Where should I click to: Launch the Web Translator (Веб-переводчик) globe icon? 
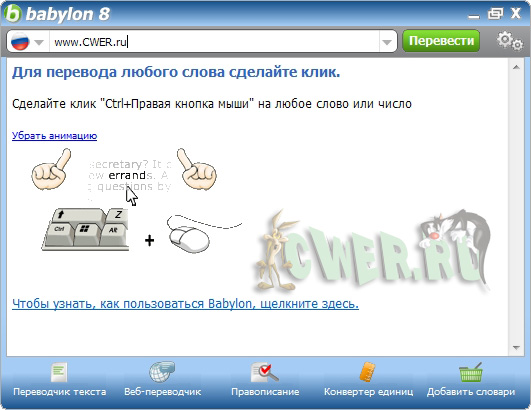162,372
